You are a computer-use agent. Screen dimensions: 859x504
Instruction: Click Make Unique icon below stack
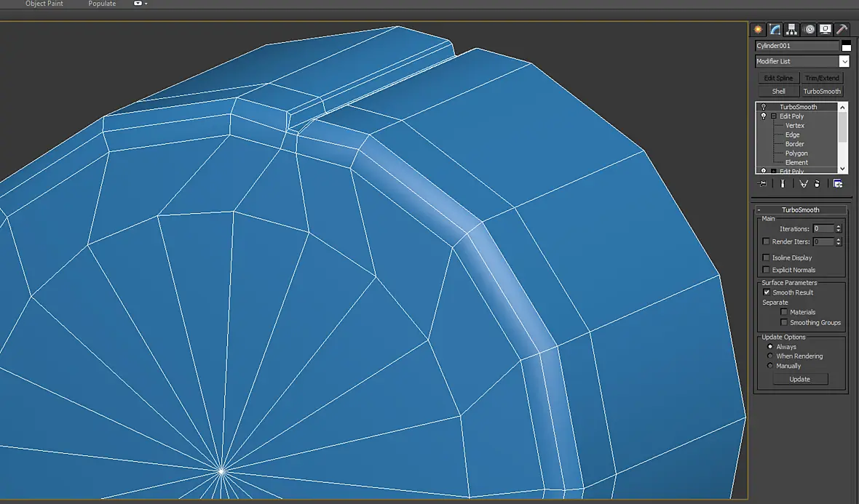[x=803, y=184]
